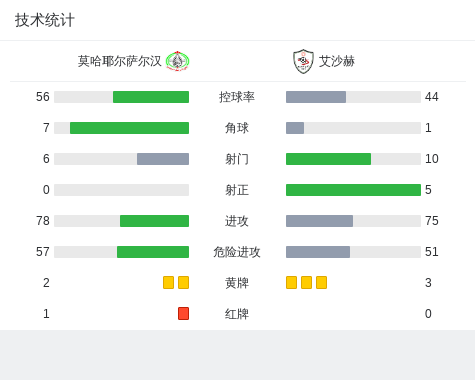Click the second yellow card in the left 黄牌 row
475x380 pixels.
click(183, 282)
